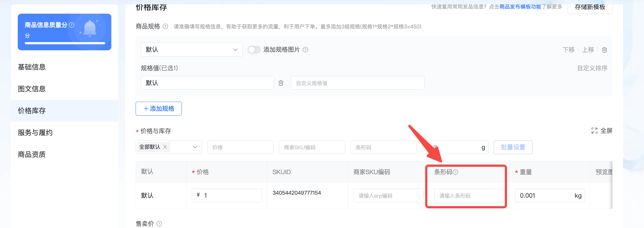The height and width of the screenshot is (228, 644).
Task: Click the batch 商家SKU编码 input field
Action: [x=312, y=147]
